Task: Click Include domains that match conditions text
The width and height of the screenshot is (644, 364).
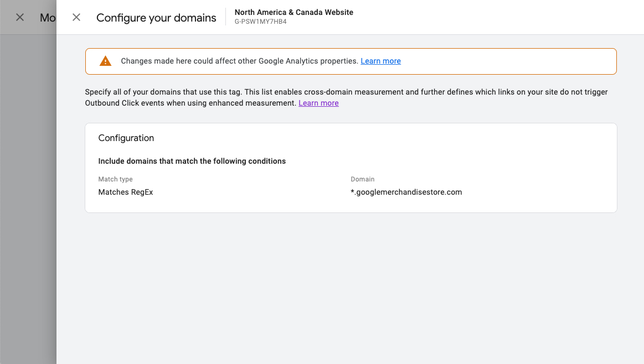Action: [x=192, y=161]
